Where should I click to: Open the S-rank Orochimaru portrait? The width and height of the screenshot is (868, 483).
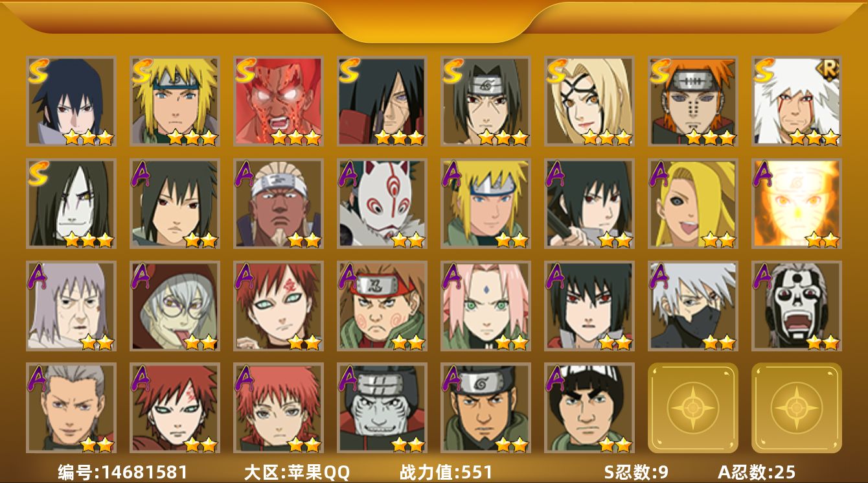point(71,204)
